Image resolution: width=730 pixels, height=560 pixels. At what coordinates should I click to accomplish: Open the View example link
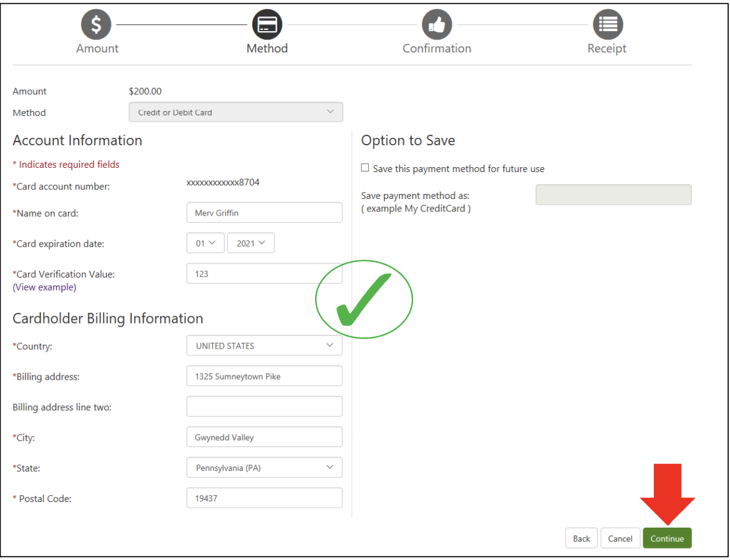pyautogui.click(x=44, y=287)
